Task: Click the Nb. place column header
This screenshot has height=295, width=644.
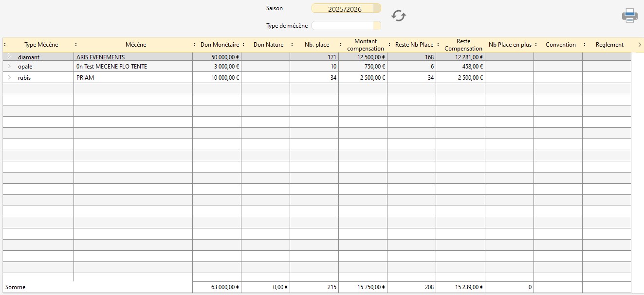Action: point(316,45)
